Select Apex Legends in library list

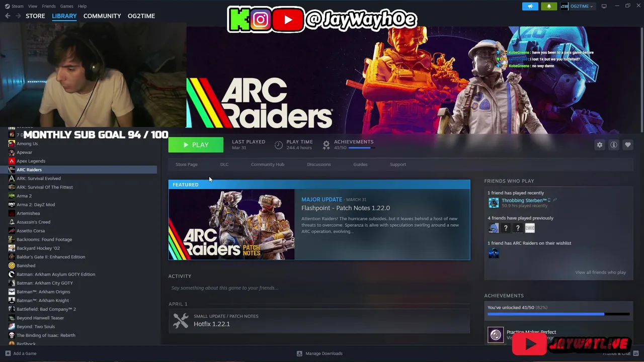point(31,161)
